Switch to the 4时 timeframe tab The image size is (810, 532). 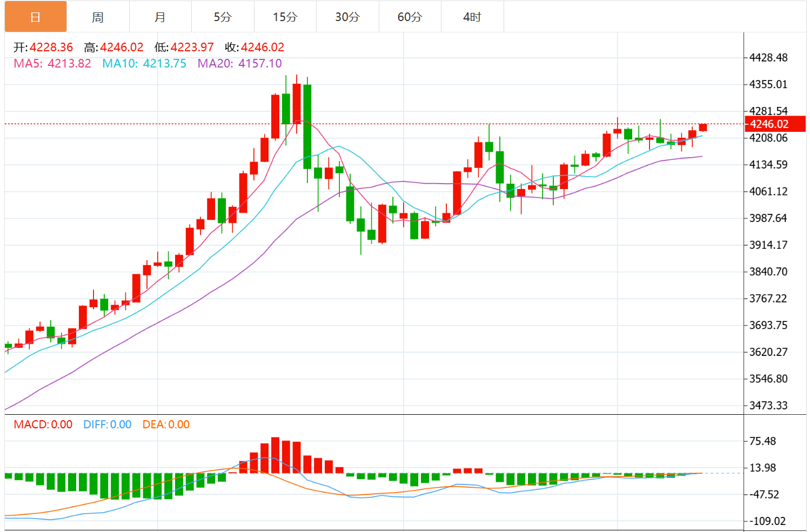pos(472,17)
